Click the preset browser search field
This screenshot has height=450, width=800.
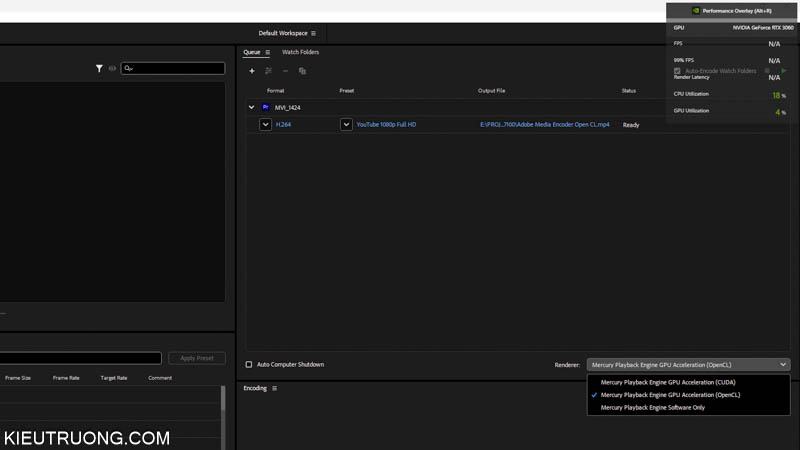172,68
